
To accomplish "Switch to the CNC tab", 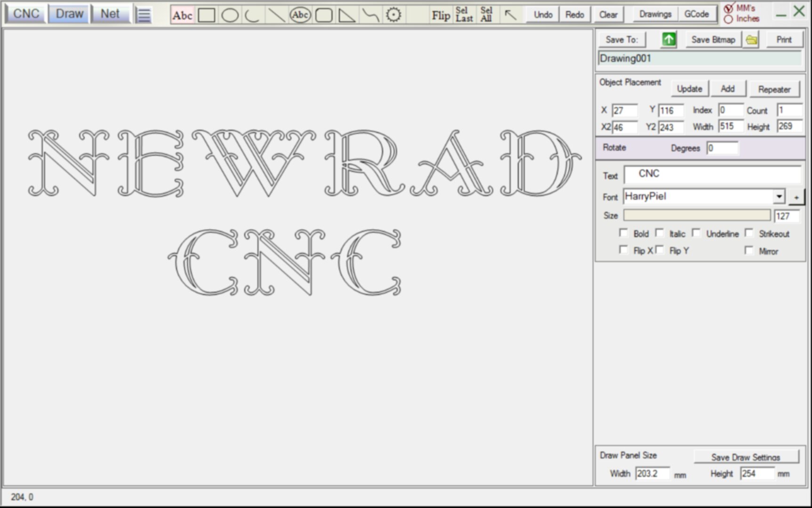I will (26, 14).
